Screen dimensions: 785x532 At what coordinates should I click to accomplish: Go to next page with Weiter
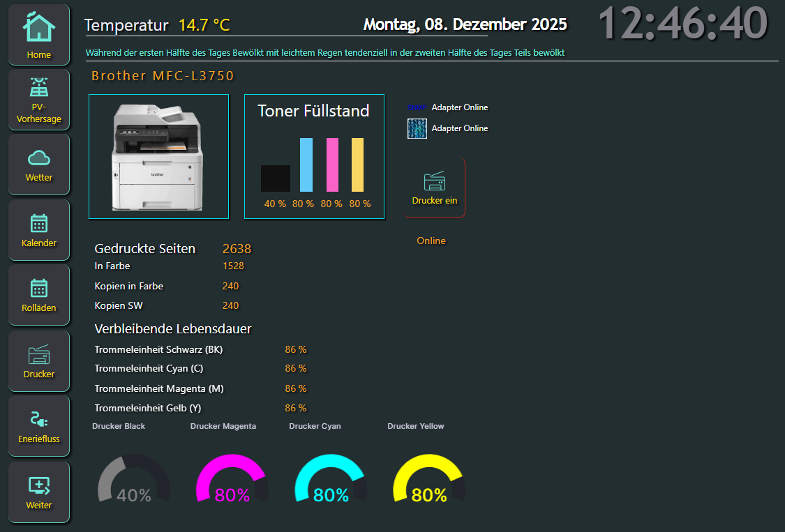pos(38,492)
